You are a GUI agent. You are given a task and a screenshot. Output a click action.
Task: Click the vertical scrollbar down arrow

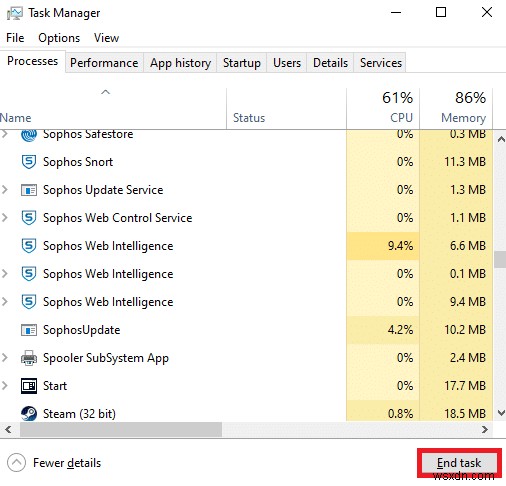[x=501, y=413]
